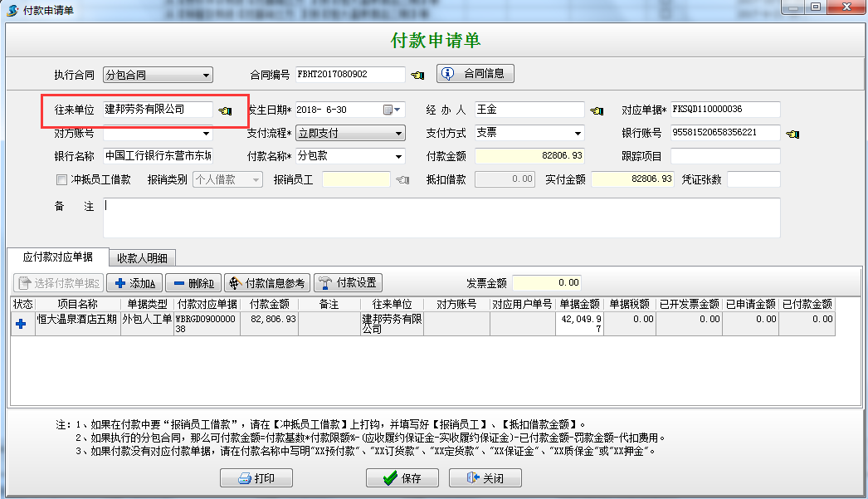Click the 打印 button

[256, 477]
